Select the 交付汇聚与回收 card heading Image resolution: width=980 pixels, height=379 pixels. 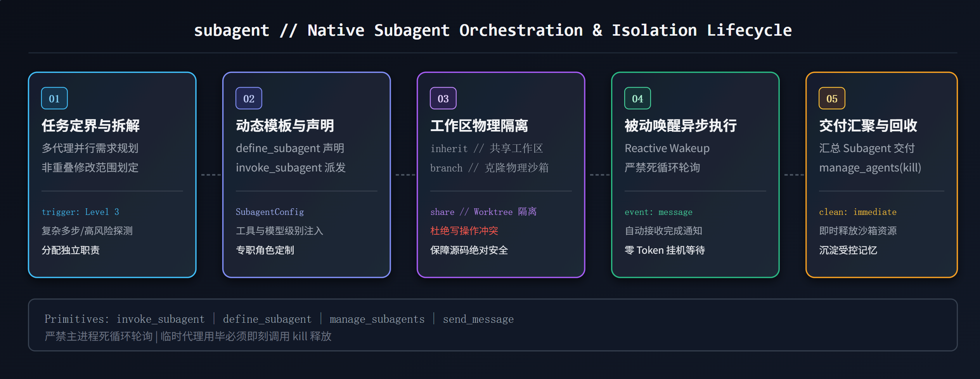[868, 126]
